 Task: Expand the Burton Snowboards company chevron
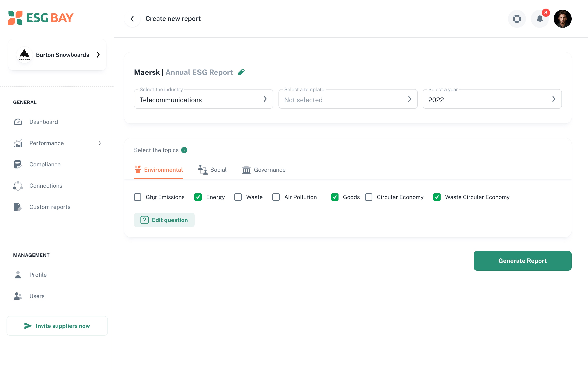point(98,55)
